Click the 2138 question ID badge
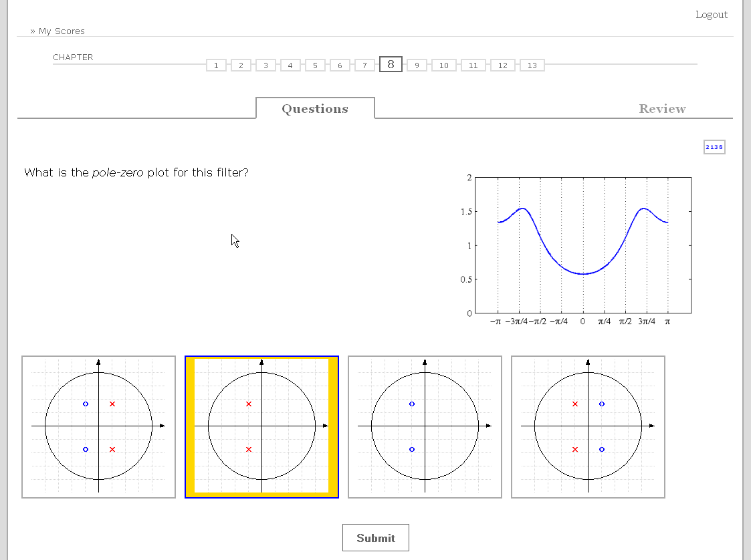 [x=714, y=147]
